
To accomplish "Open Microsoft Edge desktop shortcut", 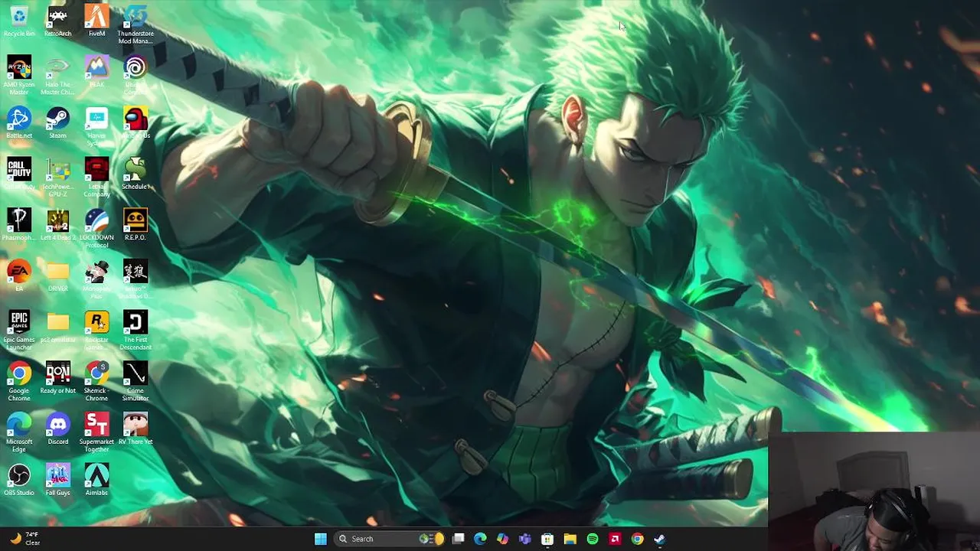I will 19,432.
